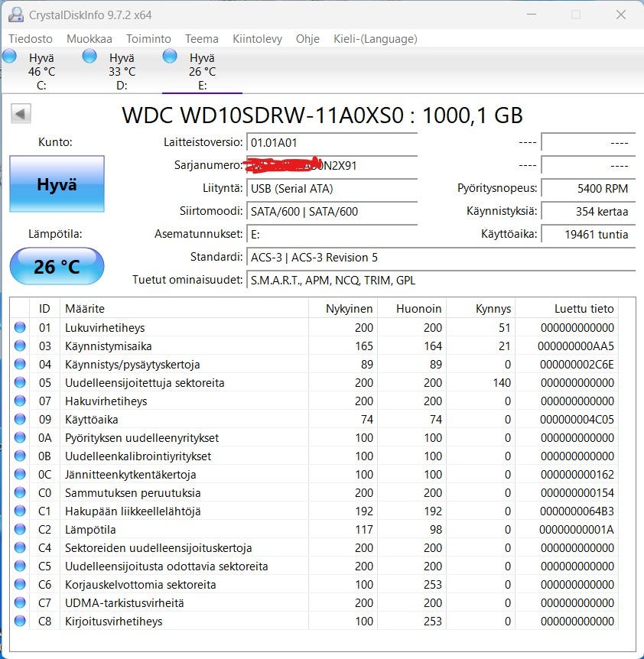Click the Luettu tieto column header
Image resolution: width=644 pixels, height=659 pixels.
567,309
